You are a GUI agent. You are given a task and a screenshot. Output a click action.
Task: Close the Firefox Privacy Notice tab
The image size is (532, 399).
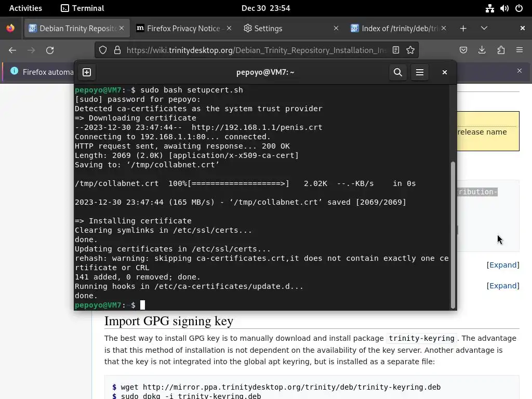[x=229, y=28]
